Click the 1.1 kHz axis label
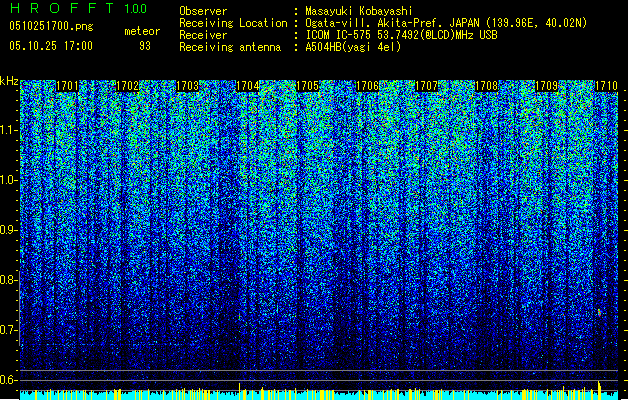Viewport: 629px width, 400px height. click(9, 130)
